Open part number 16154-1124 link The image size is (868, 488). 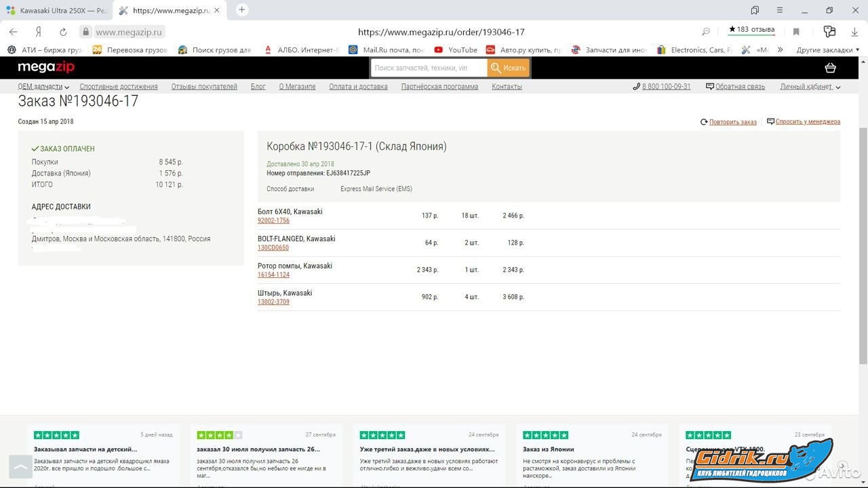[x=273, y=274]
